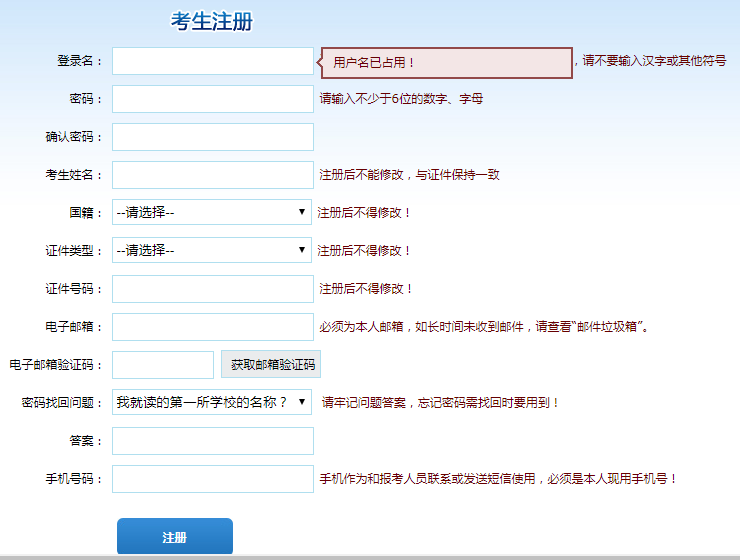Image resolution: width=740 pixels, height=560 pixels.
Task: Click the 请输入不少于6位 password hint text
Action: coord(401,99)
